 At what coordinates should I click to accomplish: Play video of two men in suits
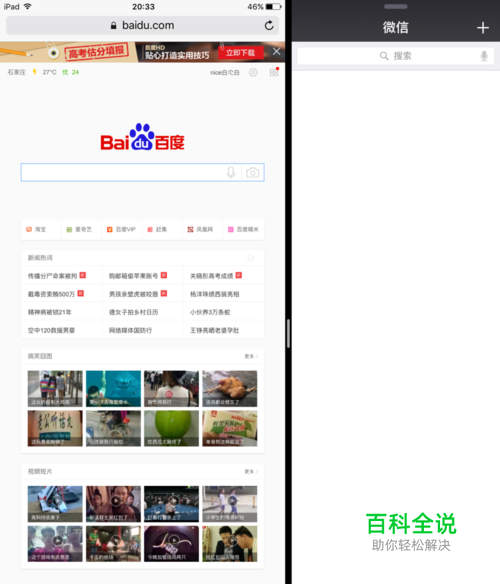pos(230,544)
